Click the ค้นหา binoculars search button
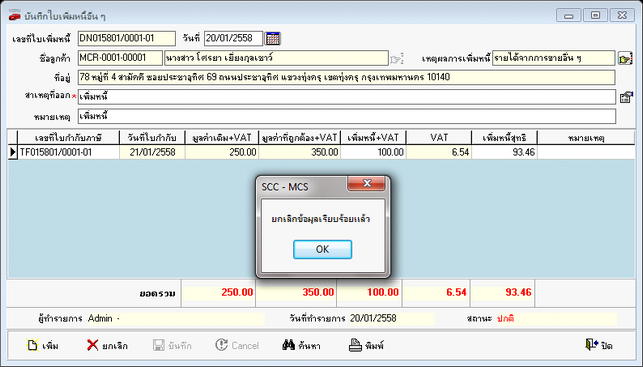Image resolution: width=643 pixels, height=367 pixels. click(x=301, y=346)
